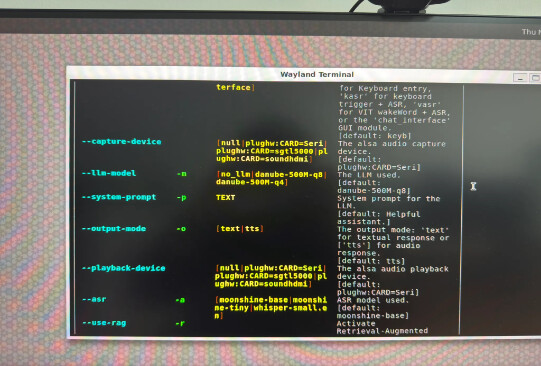This screenshot has width=541, height=366.
Task: Click 'The alsa audio playback' description
Action: [x=393, y=269]
